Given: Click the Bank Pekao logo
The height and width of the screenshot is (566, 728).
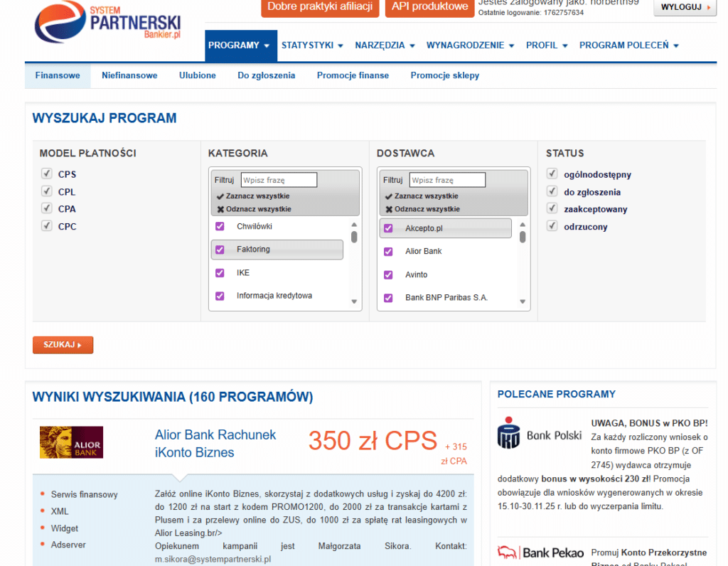Looking at the screenshot, I should (x=540, y=552).
